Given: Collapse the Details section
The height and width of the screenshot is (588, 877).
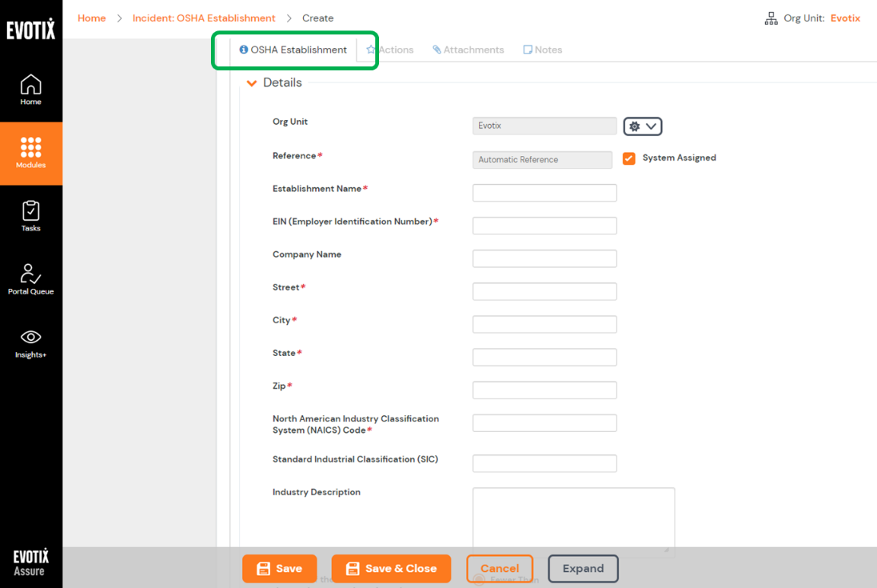Looking at the screenshot, I should click(x=251, y=82).
